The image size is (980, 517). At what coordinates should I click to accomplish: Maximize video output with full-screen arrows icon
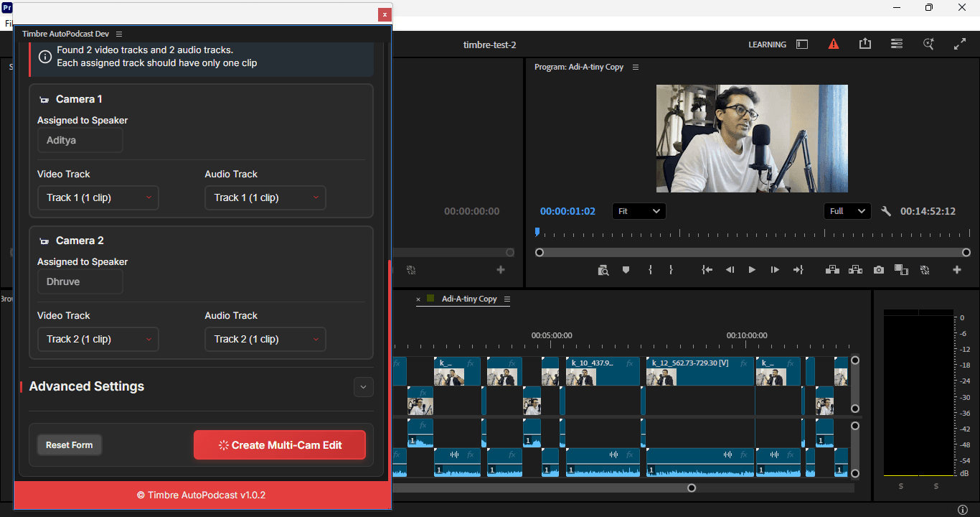[959, 44]
